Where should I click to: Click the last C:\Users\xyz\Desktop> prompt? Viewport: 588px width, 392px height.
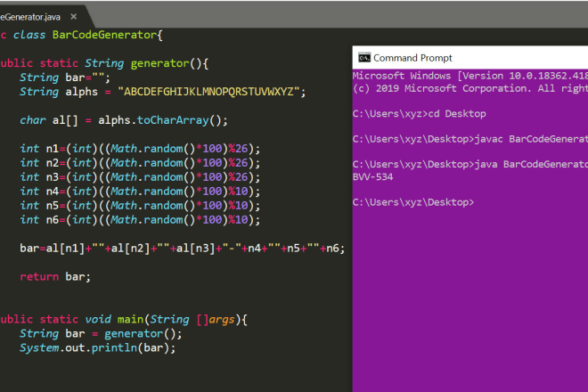(413, 202)
